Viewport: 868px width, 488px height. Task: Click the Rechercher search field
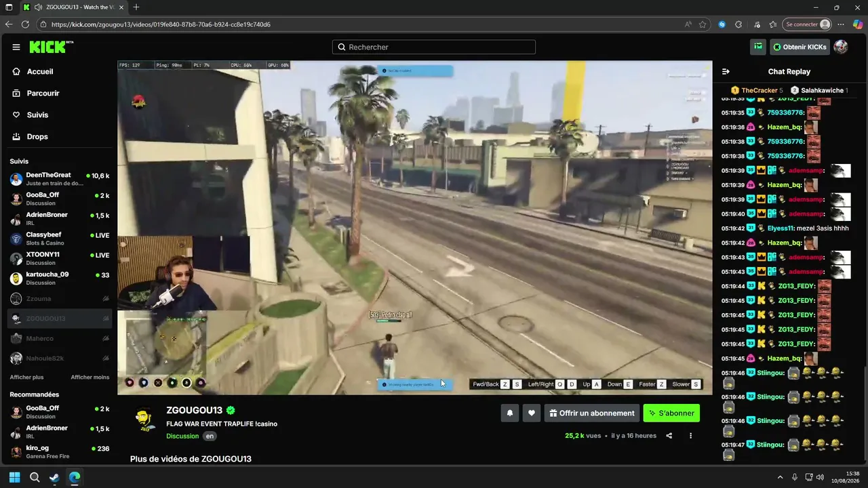(x=434, y=47)
